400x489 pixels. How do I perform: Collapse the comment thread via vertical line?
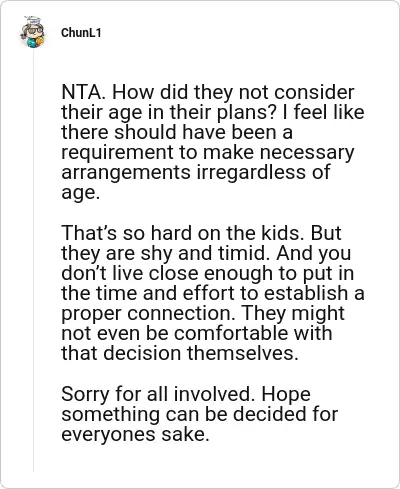pyautogui.click(x=33, y=260)
